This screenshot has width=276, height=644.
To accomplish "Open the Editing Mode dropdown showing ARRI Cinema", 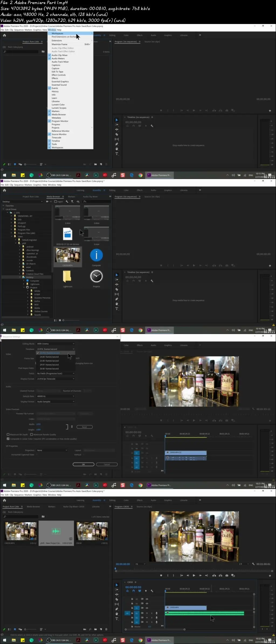I will click(x=56, y=344).
